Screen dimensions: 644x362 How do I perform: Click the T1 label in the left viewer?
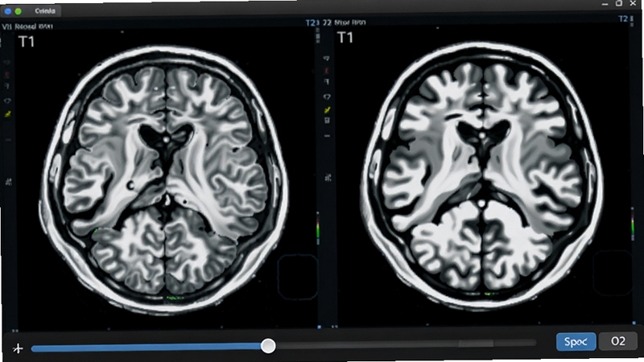(x=27, y=42)
